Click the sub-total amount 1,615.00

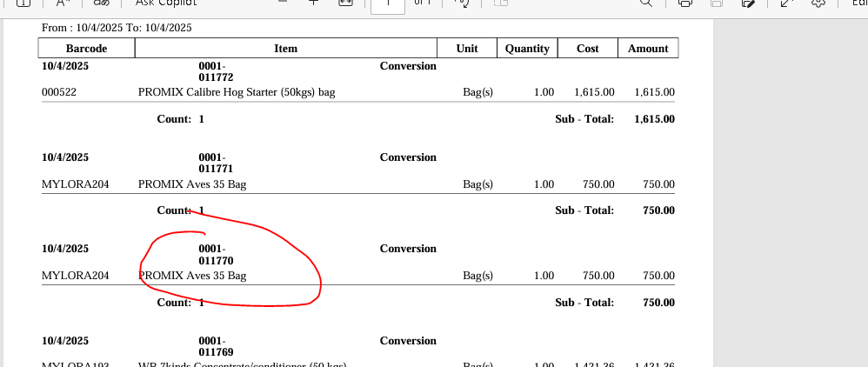[653, 119]
